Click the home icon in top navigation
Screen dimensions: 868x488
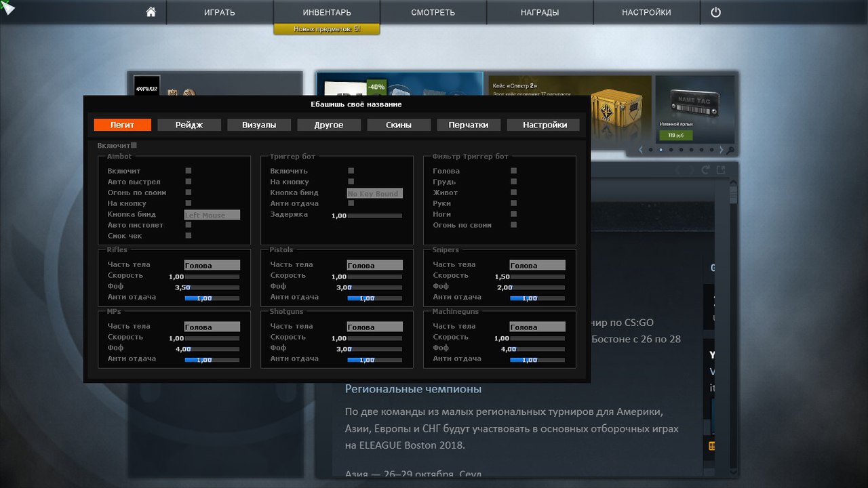(x=151, y=12)
